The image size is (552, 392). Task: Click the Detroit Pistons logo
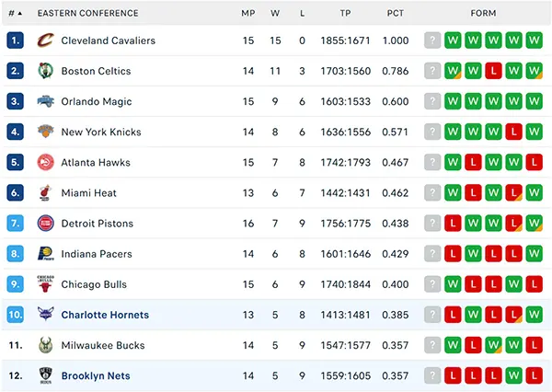pyautogui.click(x=46, y=224)
